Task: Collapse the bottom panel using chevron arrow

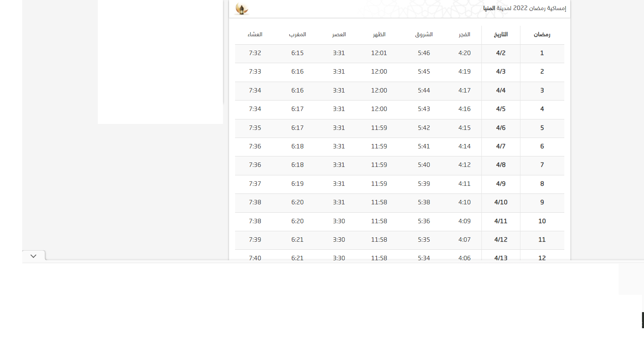Action: [x=33, y=256]
